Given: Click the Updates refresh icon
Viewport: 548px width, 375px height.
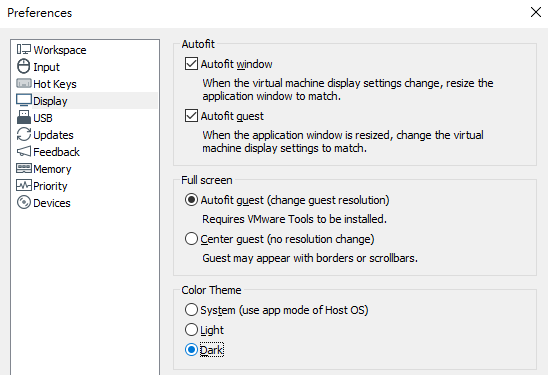Looking at the screenshot, I should [24, 134].
